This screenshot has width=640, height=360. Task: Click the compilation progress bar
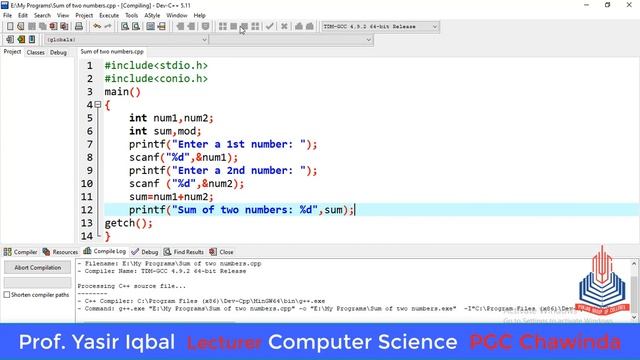[38, 282]
